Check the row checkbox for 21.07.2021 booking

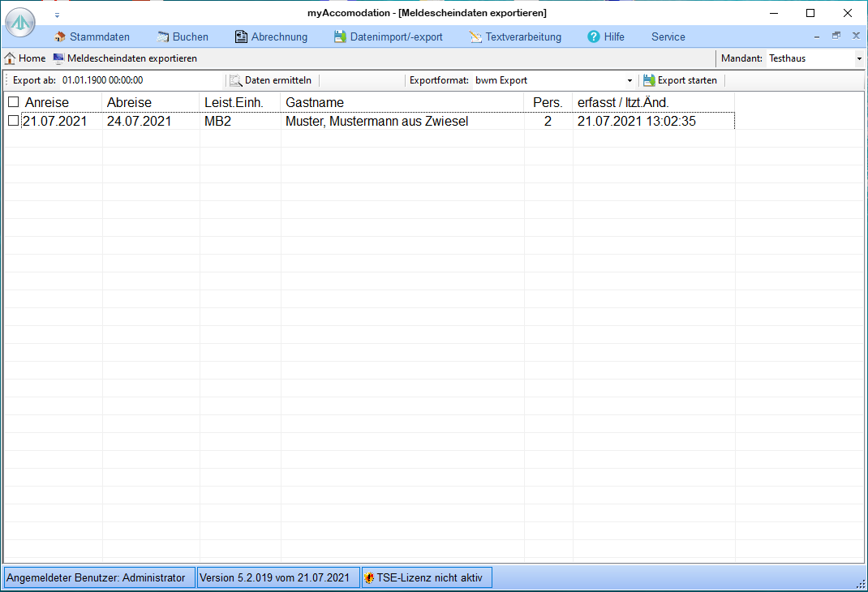coord(13,121)
